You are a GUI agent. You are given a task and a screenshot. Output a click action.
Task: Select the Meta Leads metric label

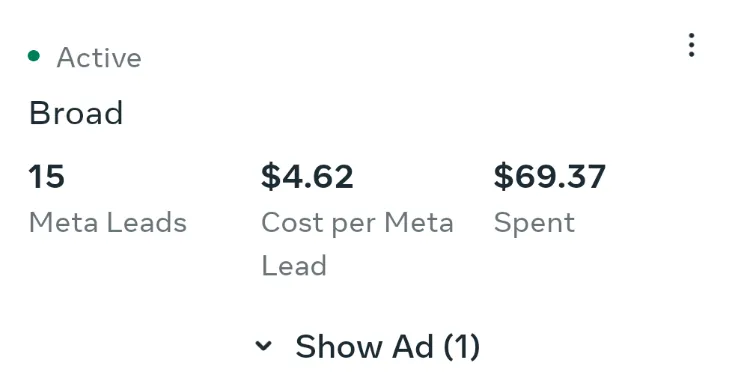[x=108, y=222]
